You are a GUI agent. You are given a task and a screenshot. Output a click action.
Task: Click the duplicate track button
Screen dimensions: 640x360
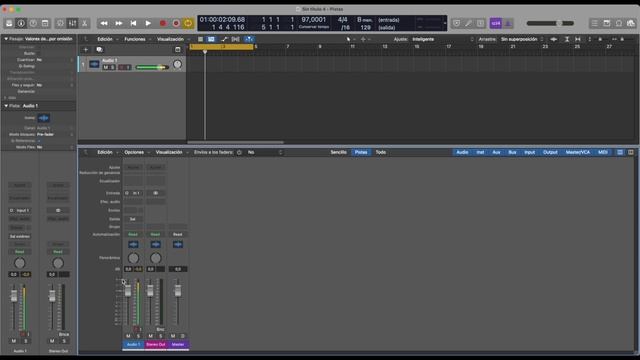pyautogui.click(x=99, y=49)
